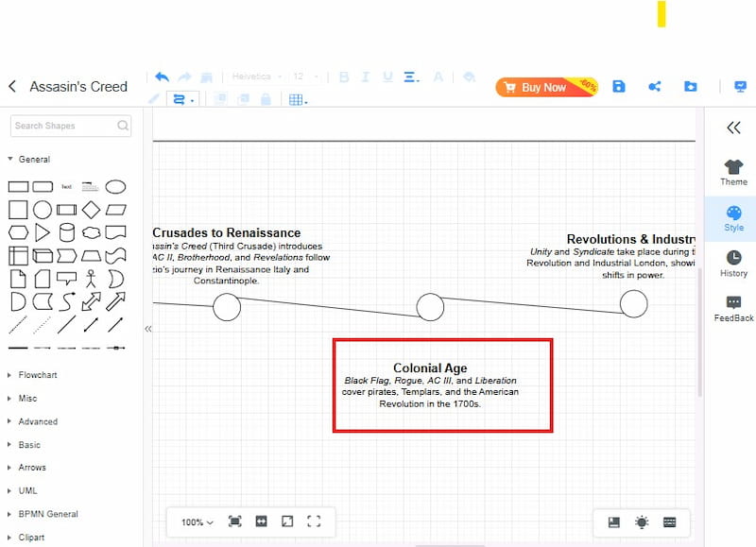Open the font size 12 dropdown
This screenshot has height=547, width=756.
click(x=305, y=77)
